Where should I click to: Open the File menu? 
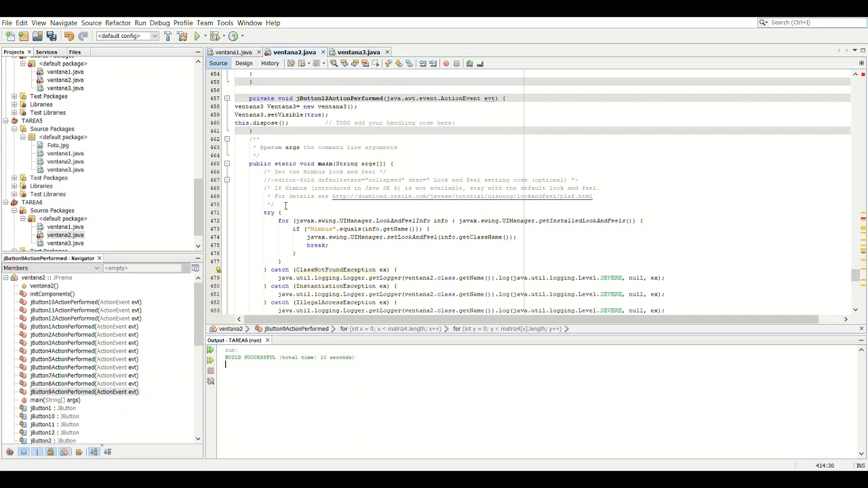pos(7,23)
